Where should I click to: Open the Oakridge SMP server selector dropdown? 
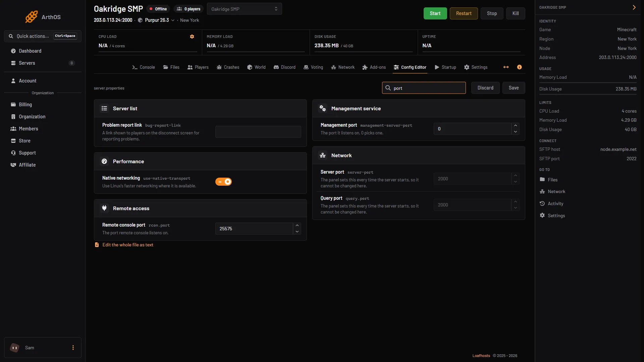point(245,9)
